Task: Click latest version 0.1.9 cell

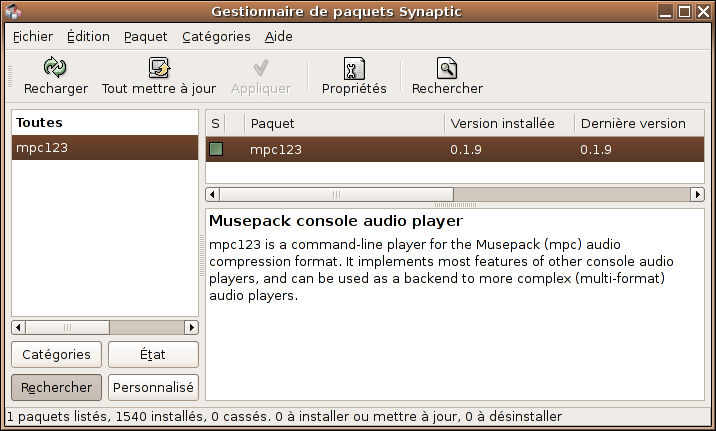Action: click(x=595, y=149)
